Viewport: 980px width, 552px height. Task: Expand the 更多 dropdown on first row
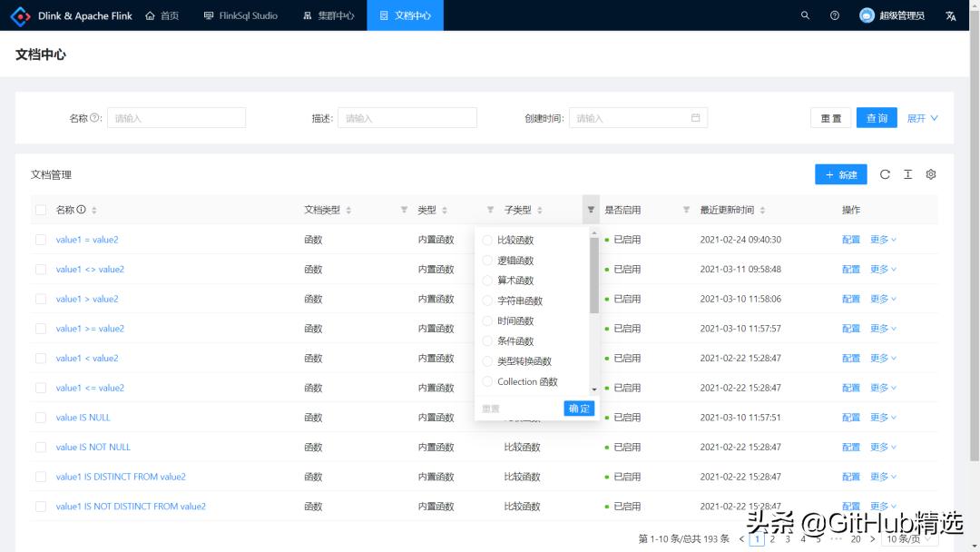(x=882, y=239)
